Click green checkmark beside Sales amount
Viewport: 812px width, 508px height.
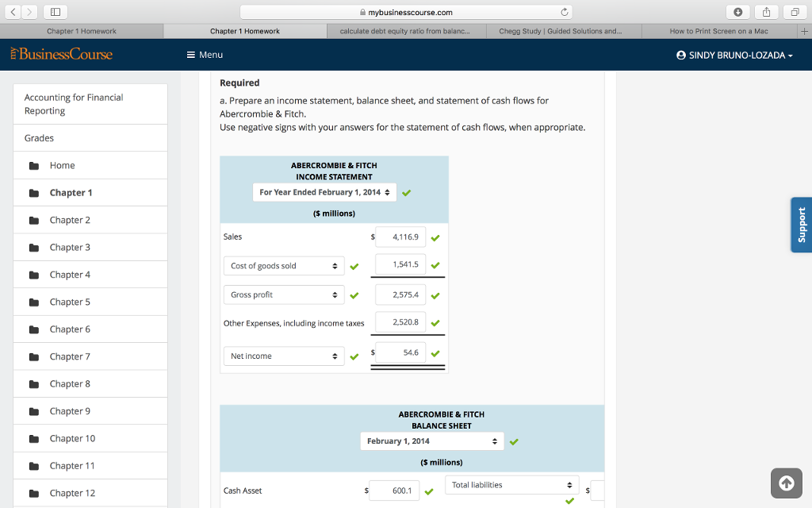point(435,238)
